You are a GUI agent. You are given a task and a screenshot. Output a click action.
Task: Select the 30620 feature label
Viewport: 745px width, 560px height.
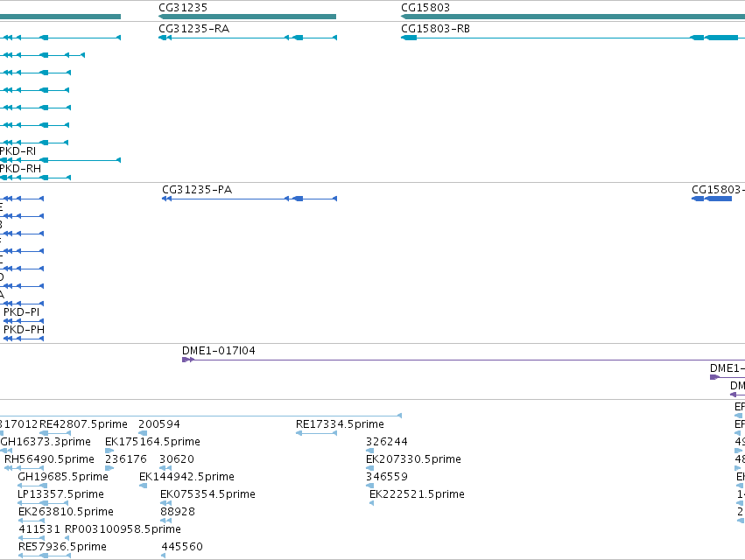click(x=177, y=459)
